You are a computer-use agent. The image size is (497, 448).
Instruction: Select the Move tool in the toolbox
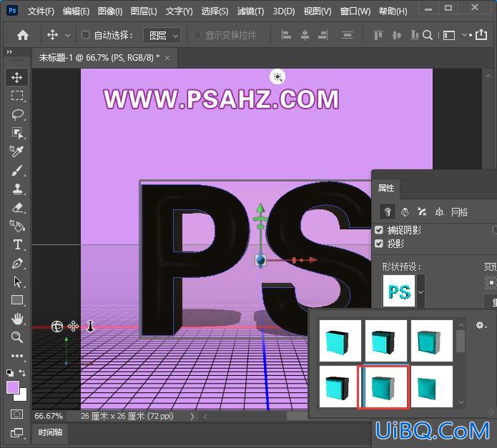tap(16, 77)
